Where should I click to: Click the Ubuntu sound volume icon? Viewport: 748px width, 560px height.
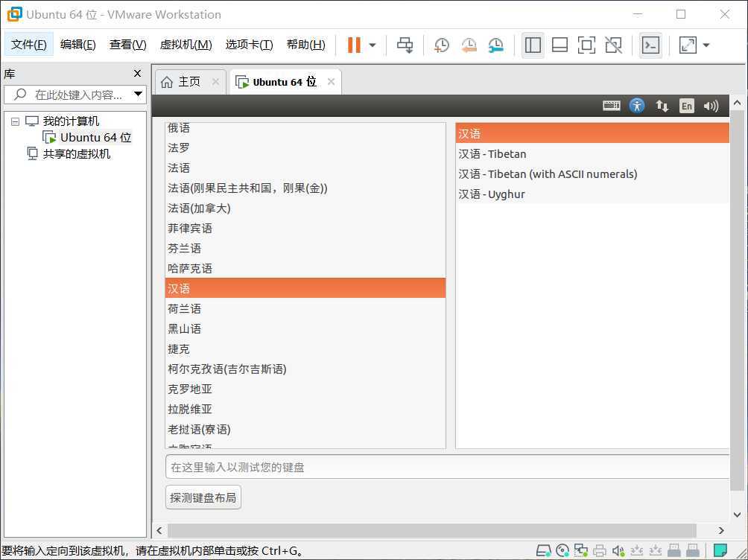tap(711, 106)
